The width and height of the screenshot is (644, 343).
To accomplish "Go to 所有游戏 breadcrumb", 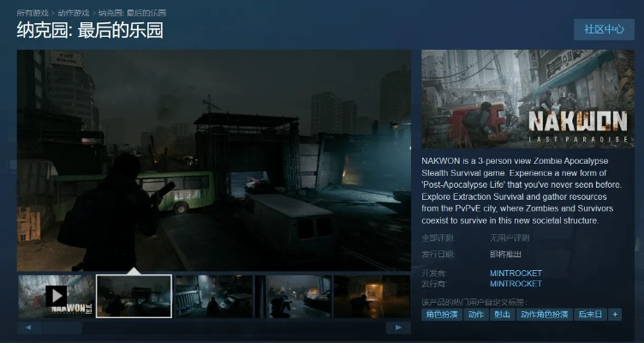I will click(x=33, y=14).
